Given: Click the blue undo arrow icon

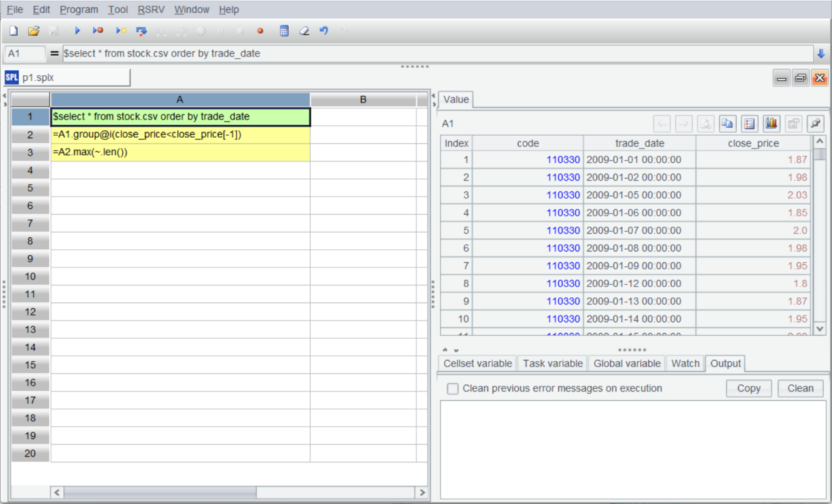Looking at the screenshot, I should (324, 31).
